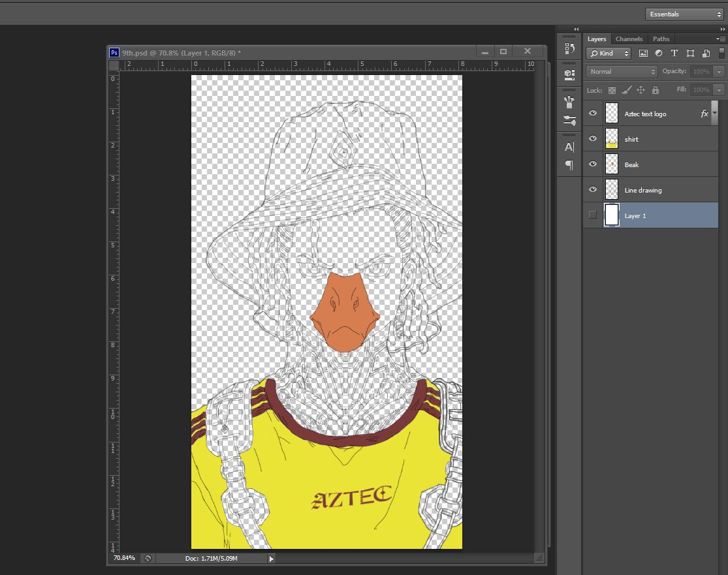This screenshot has height=575, width=728.
Task: Switch to the Paths tab
Action: pyautogui.click(x=661, y=39)
